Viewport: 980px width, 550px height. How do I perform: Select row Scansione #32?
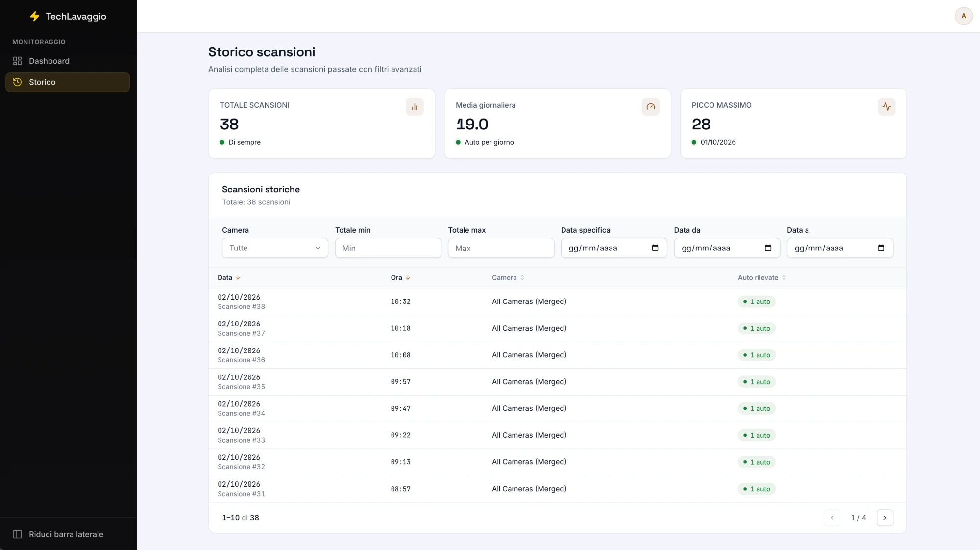pyautogui.click(x=557, y=462)
